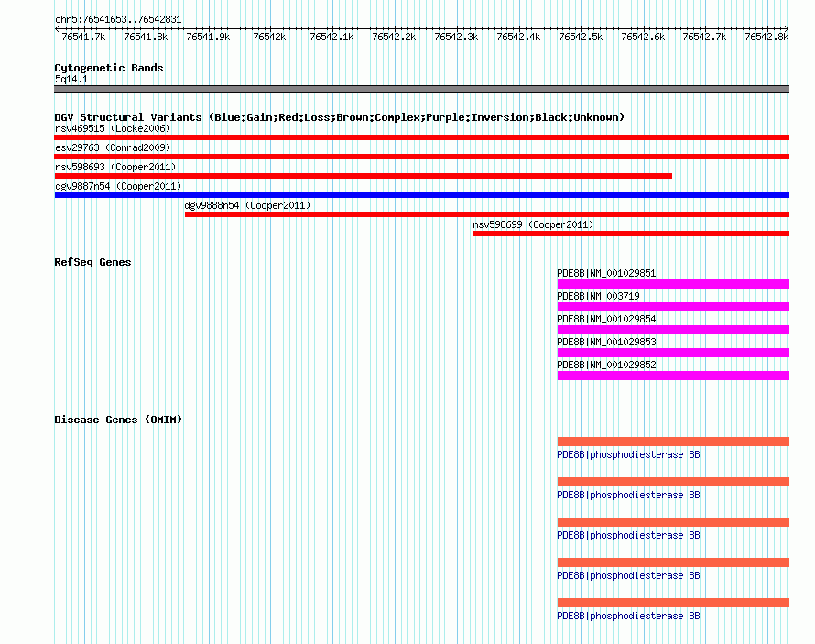This screenshot has height=644, width=815.
Task: Click the red bar under esv29763
Action: pyautogui.click(x=421, y=157)
